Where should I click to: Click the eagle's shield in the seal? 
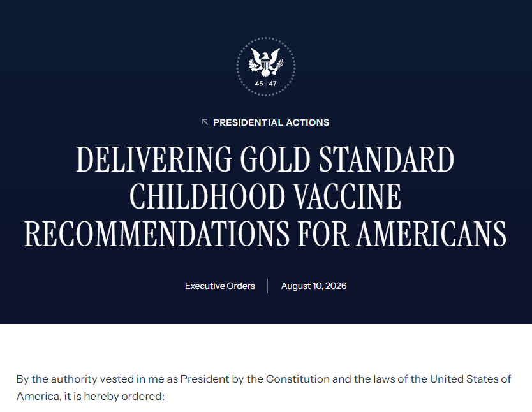click(265, 64)
